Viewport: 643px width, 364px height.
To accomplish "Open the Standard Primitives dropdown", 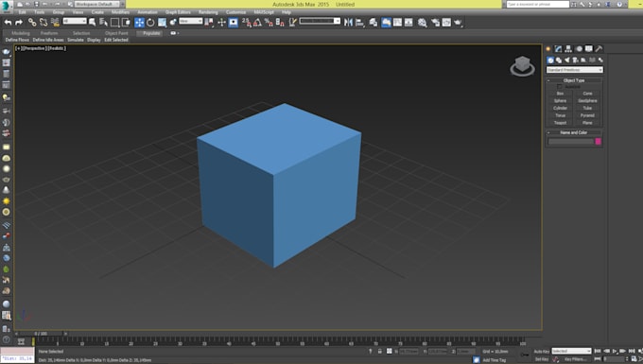I will tap(575, 70).
